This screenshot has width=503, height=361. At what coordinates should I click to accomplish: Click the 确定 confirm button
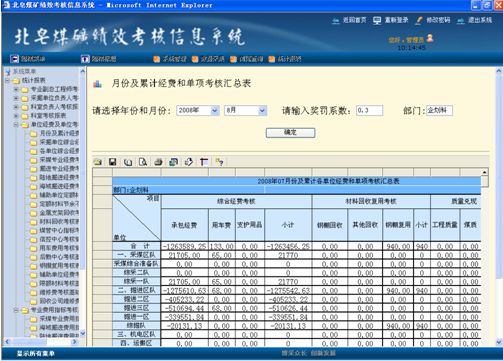click(290, 133)
